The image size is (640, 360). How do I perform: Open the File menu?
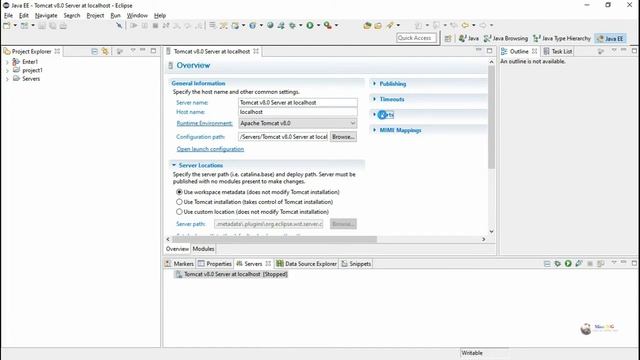[8, 16]
